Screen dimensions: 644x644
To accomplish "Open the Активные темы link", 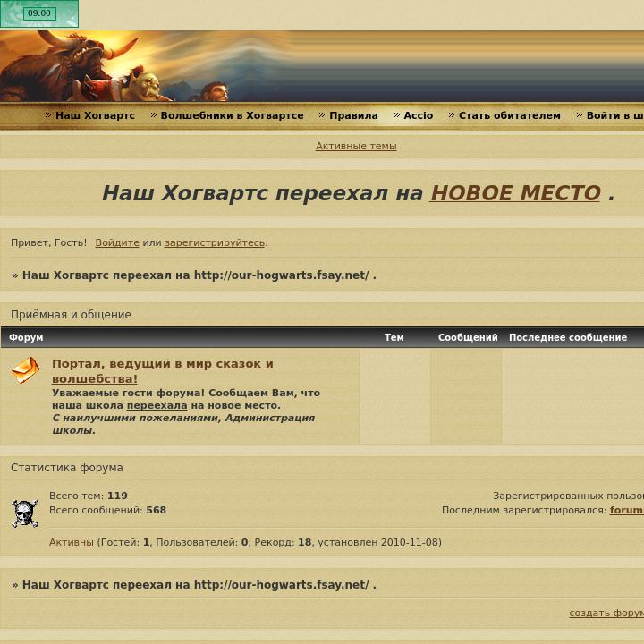I will (x=356, y=146).
